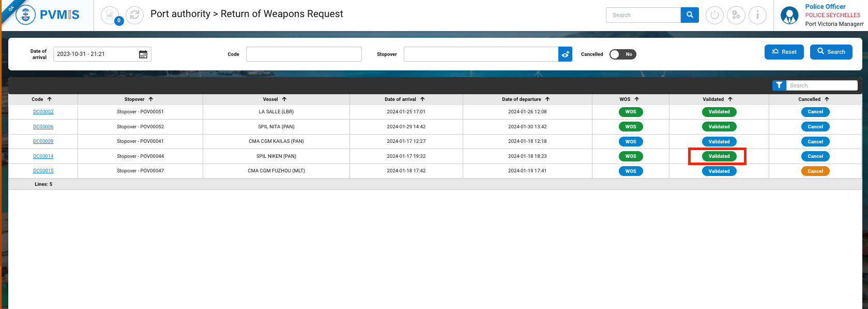Click the blue magnifier button beside header search
This screenshot has height=309, width=868.
point(690,15)
